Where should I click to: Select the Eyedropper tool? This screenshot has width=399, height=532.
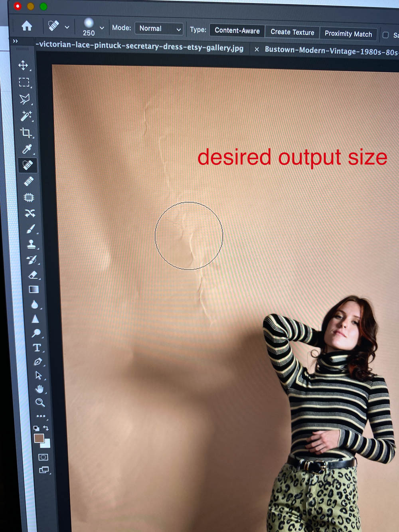pos(27,149)
